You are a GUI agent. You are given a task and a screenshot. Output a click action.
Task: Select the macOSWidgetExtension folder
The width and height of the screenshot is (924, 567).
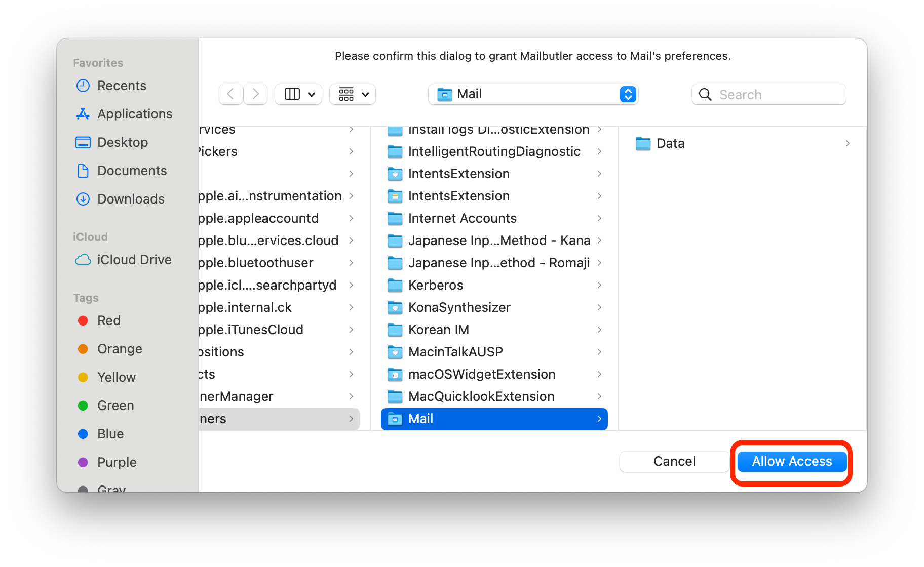(x=494, y=374)
